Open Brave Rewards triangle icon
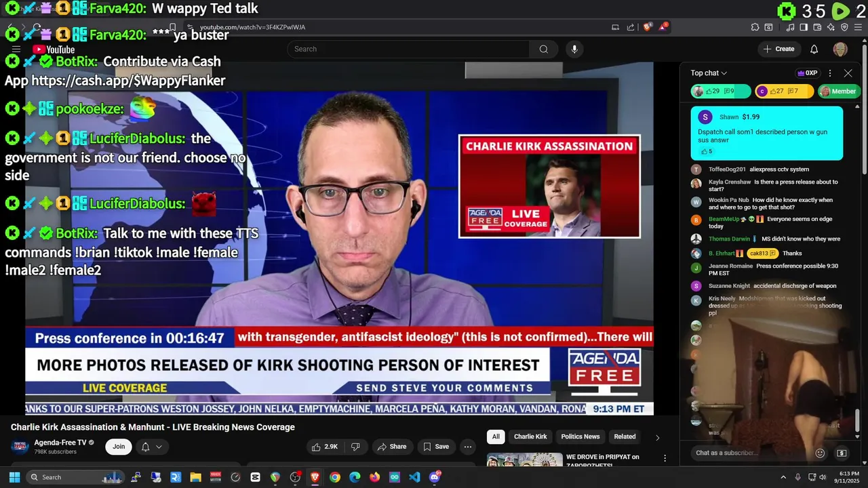The height and width of the screenshot is (488, 868). pyautogui.click(x=663, y=27)
